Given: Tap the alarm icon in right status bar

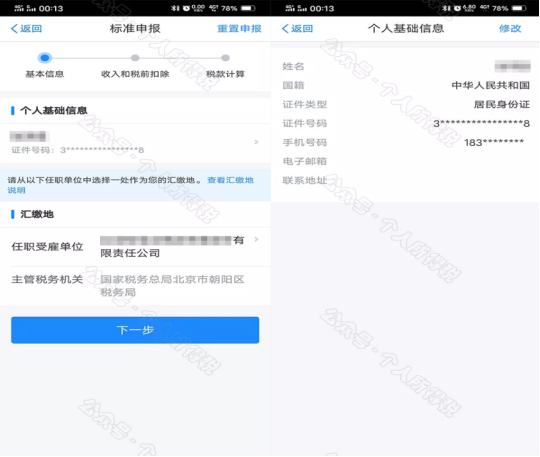Looking at the screenshot, I should click(457, 8).
